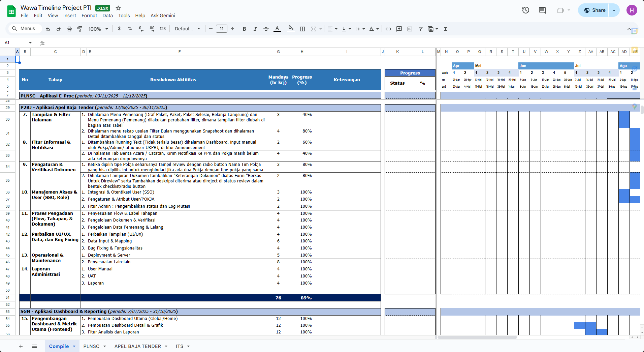Open the comments panel icon

pyautogui.click(x=542, y=10)
